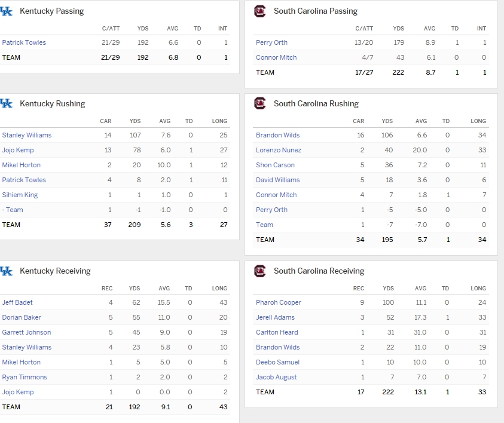Select Connor Mitch in South Carolina Passing
Viewport: 504px width, 423px height.
(276, 57)
